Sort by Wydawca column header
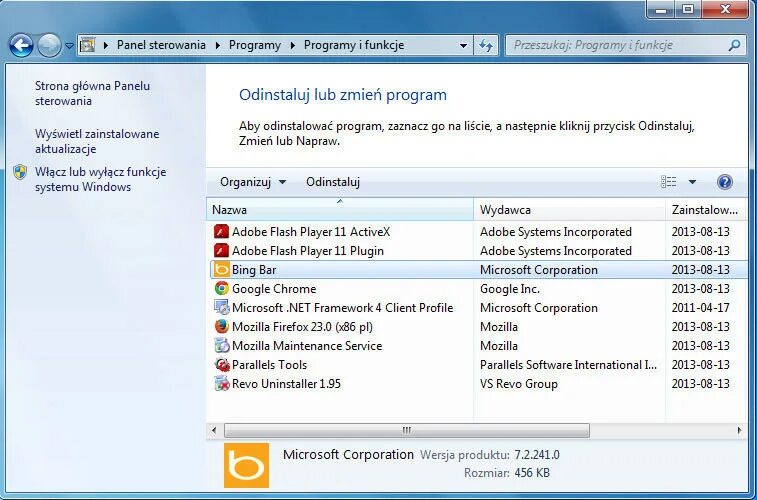757x500 pixels. click(569, 209)
